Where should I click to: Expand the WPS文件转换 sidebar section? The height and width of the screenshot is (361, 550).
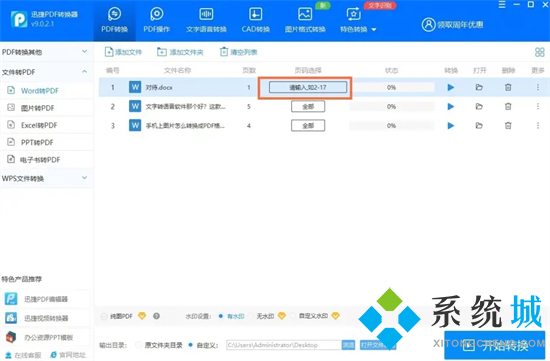tap(47, 178)
